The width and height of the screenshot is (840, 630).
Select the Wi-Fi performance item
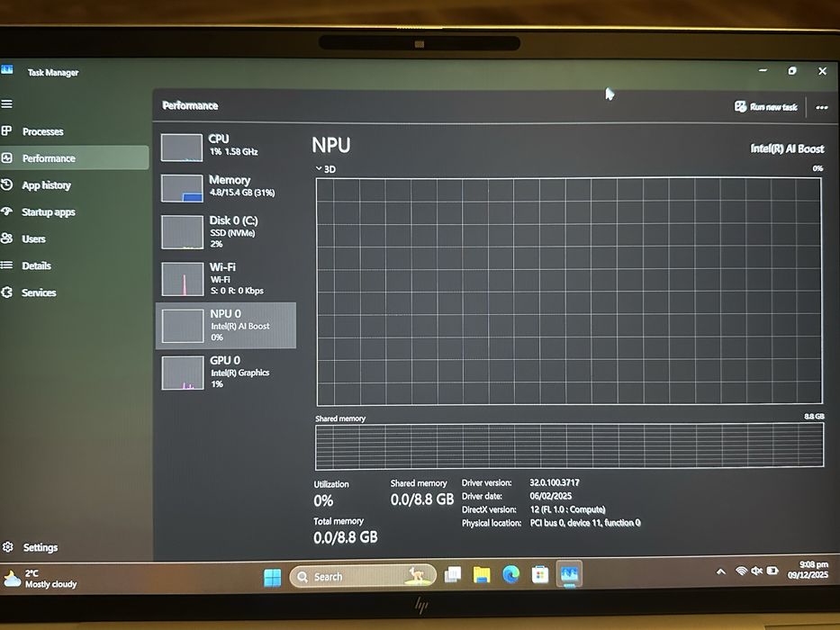(x=225, y=279)
